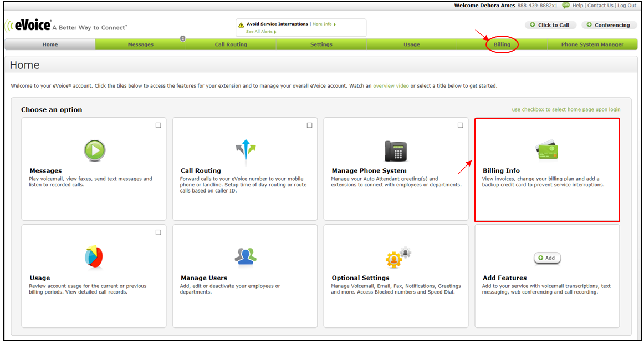This screenshot has height=343, width=644.
Task: Click the yellow warning alert icon
Action: pos(241,25)
